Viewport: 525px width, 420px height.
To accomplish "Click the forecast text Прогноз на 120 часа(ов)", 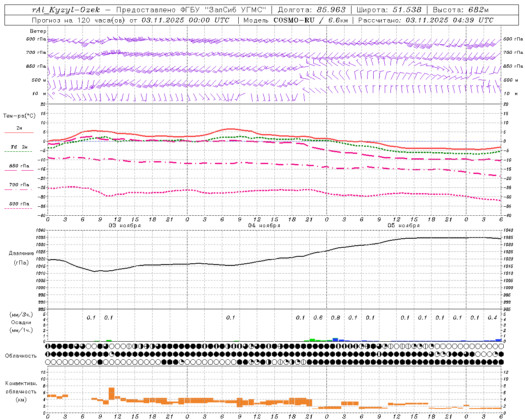I will pyautogui.click(x=79, y=20).
